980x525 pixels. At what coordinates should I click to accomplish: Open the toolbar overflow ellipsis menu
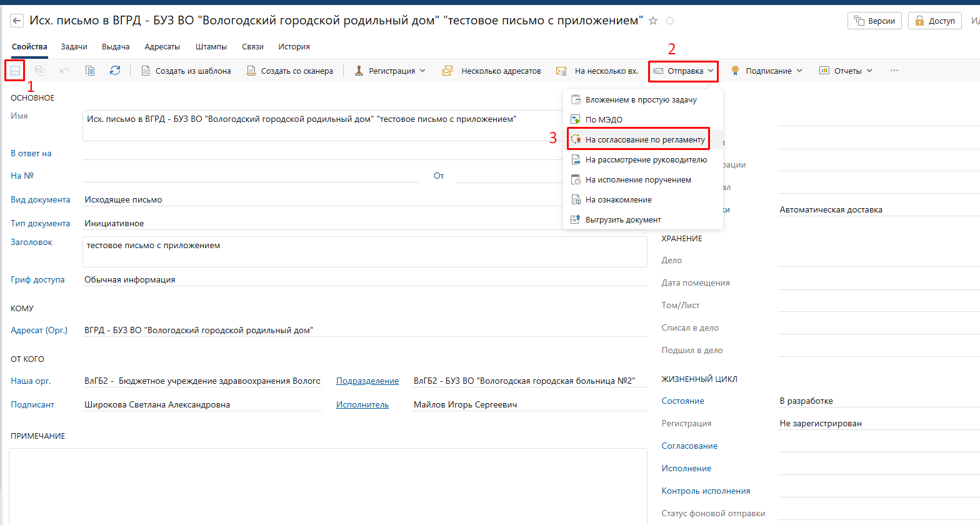tap(894, 71)
